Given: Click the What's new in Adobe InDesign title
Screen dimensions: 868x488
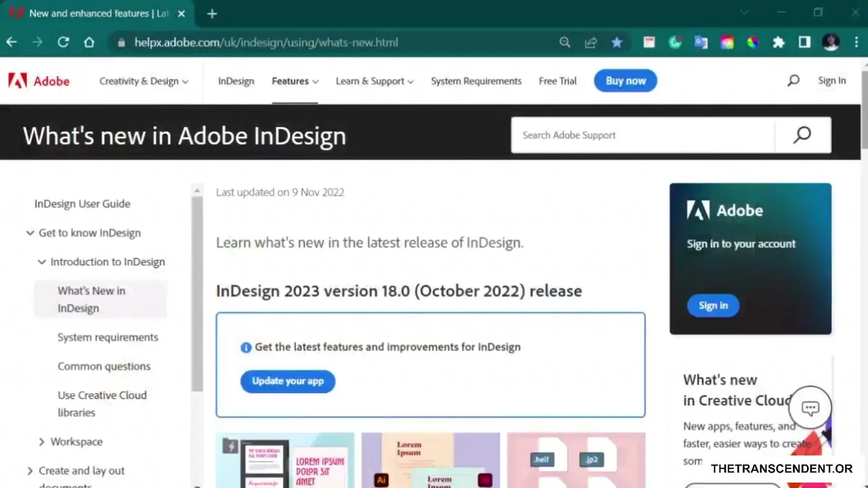Looking at the screenshot, I should point(184,136).
